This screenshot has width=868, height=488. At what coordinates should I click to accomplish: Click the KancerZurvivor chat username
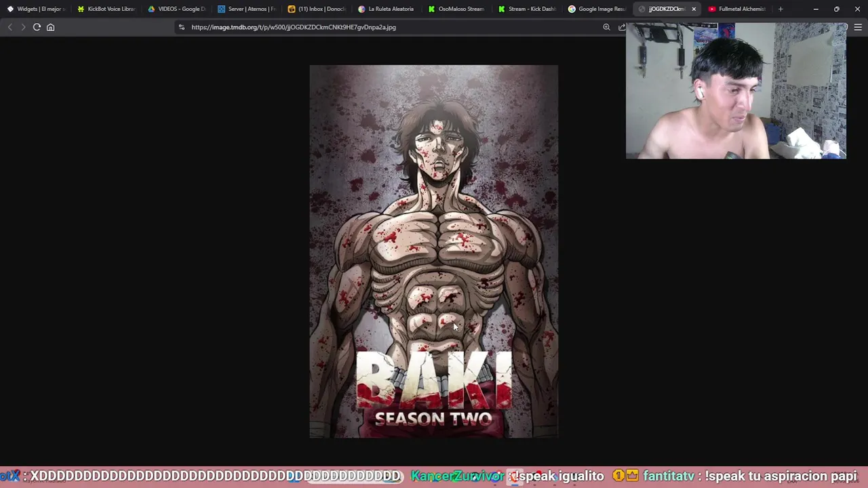coord(458,476)
